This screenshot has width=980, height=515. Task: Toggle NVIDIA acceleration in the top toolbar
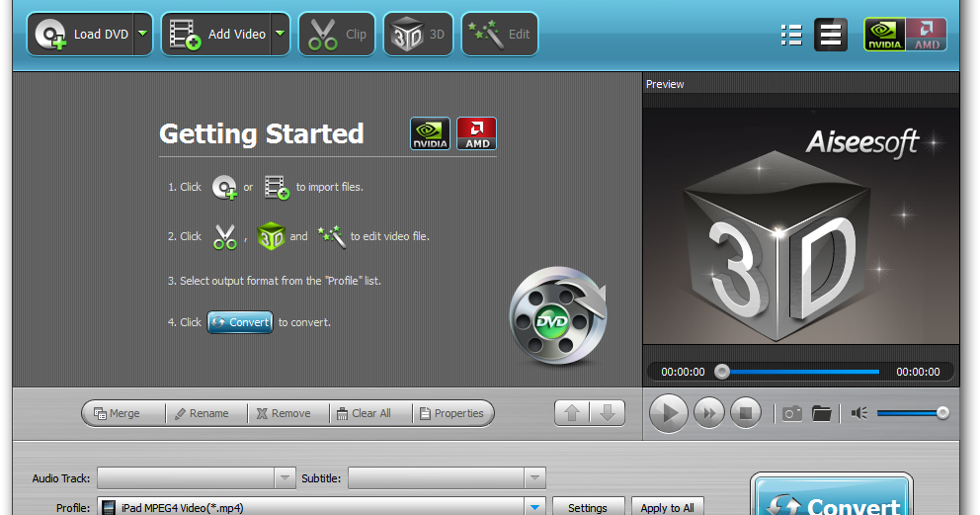(884, 35)
